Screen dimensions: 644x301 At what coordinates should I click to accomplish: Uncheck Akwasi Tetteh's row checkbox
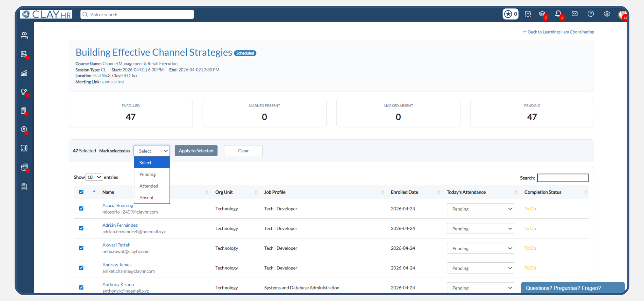[81, 248]
